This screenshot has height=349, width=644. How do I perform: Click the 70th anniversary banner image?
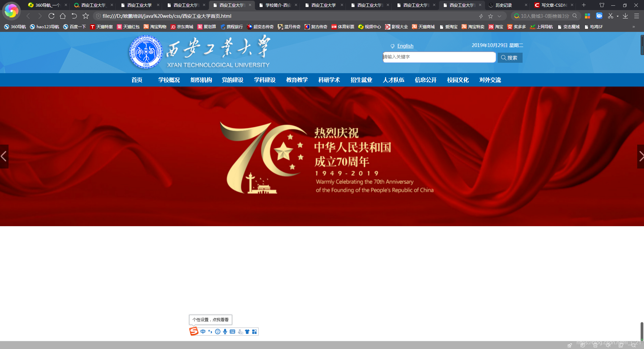click(x=322, y=156)
